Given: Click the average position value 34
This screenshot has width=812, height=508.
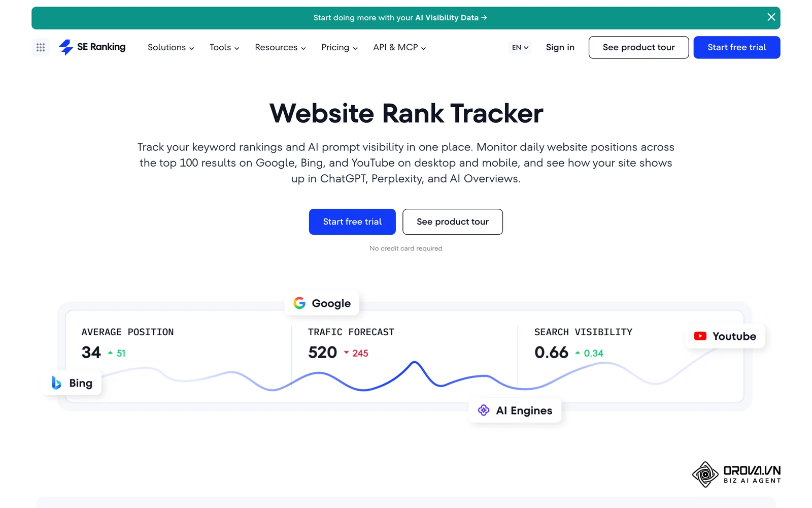Looking at the screenshot, I should pos(91,352).
